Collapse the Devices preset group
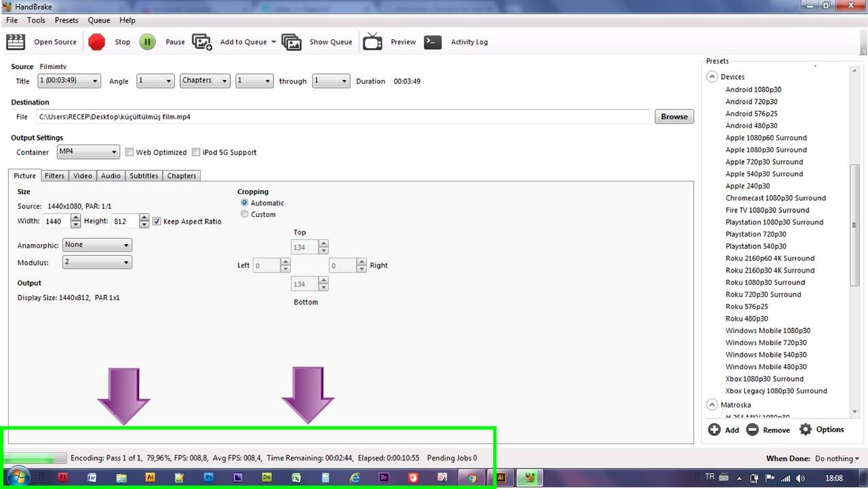Screen dimensions: 868x489 [x=712, y=77]
